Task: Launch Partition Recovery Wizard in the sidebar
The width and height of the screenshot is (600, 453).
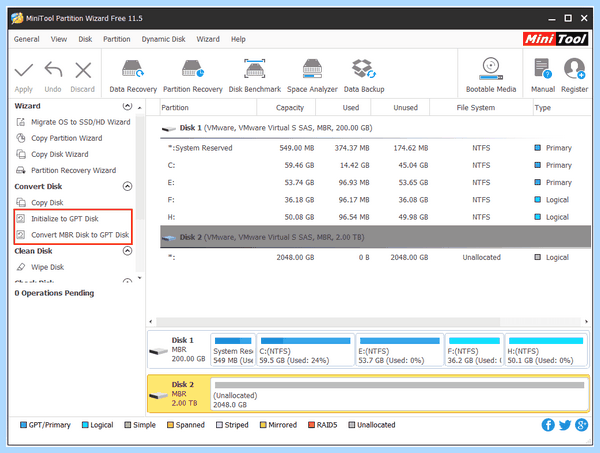Action: click(x=66, y=170)
